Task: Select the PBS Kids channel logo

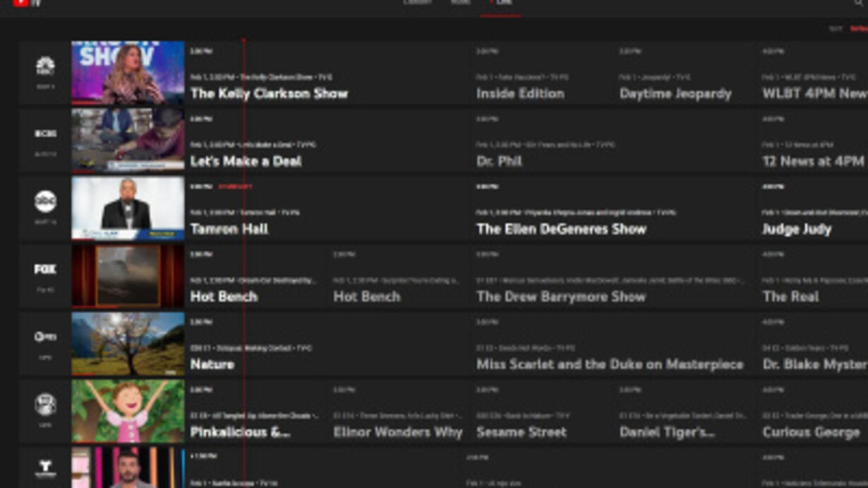Action: click(45, 405)
